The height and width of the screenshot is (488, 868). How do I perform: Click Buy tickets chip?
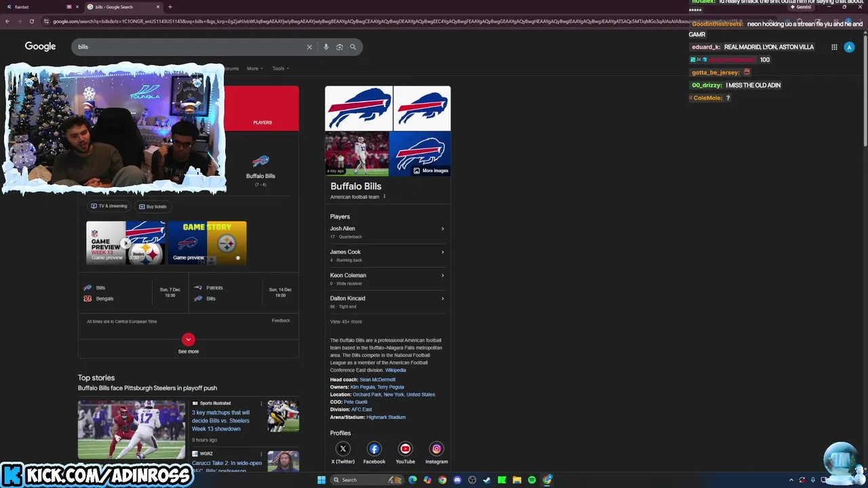coord(153,207)
